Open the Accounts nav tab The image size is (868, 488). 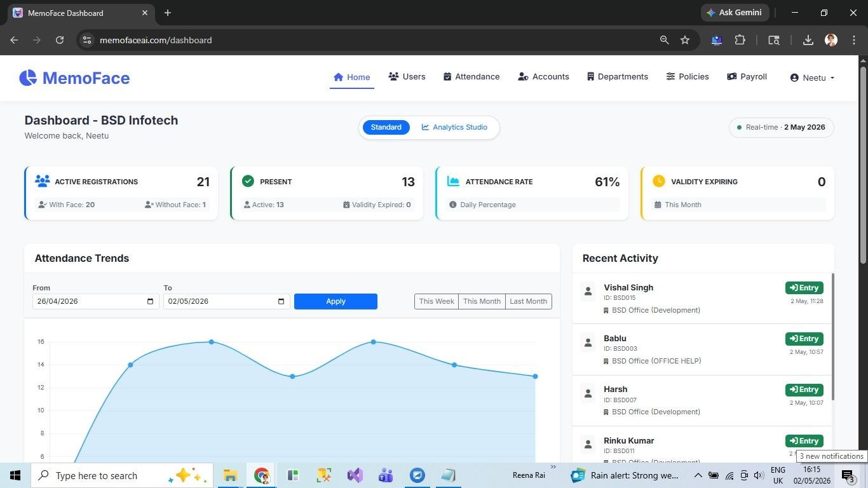click(543, 77)
